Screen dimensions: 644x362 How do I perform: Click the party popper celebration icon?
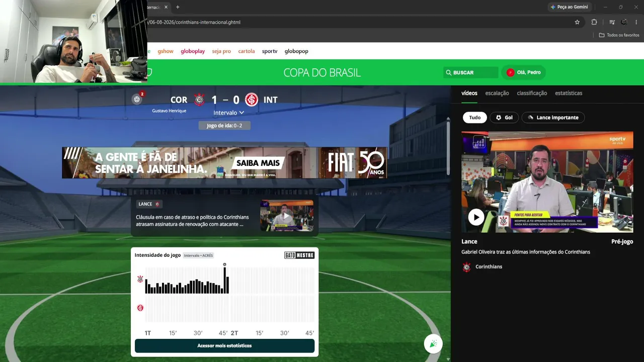(x=433, y=344)
